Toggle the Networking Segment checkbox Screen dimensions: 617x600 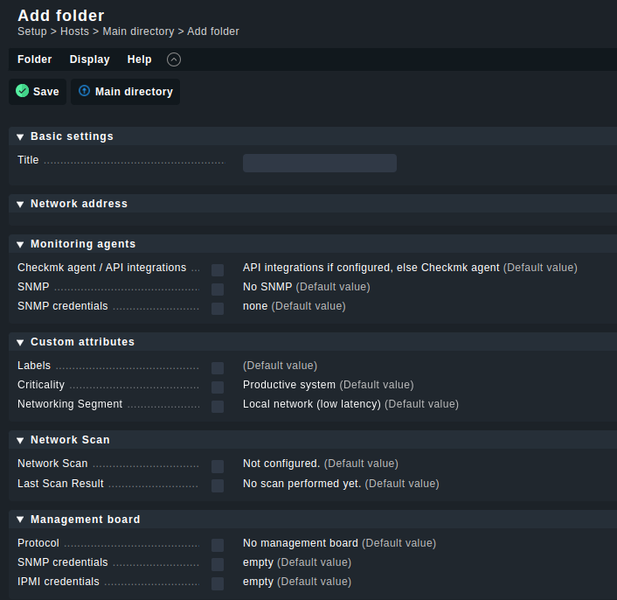[x=217, y=407]
